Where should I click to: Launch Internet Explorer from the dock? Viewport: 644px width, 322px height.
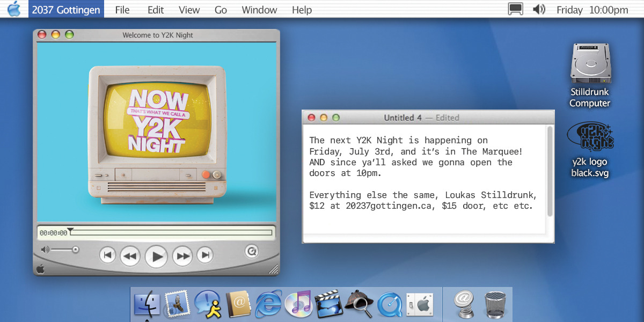(268, 304)
